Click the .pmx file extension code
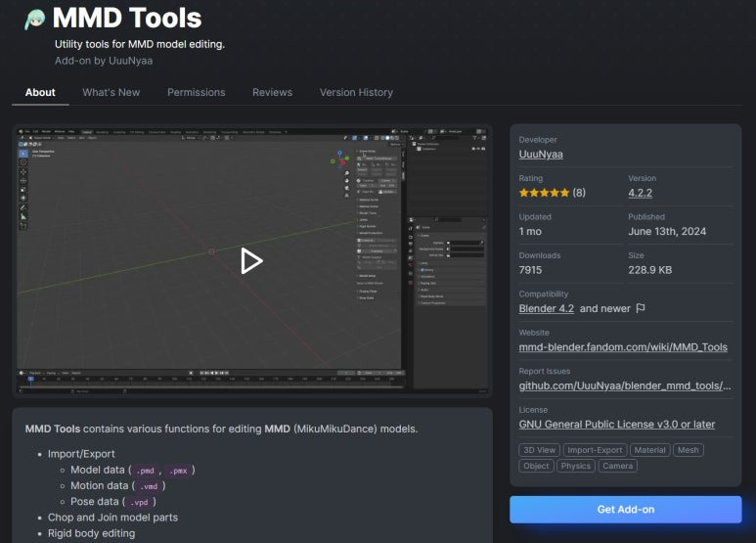Image resolution: width=756 pixels, height=543 pixels. (x=178, y=471)
